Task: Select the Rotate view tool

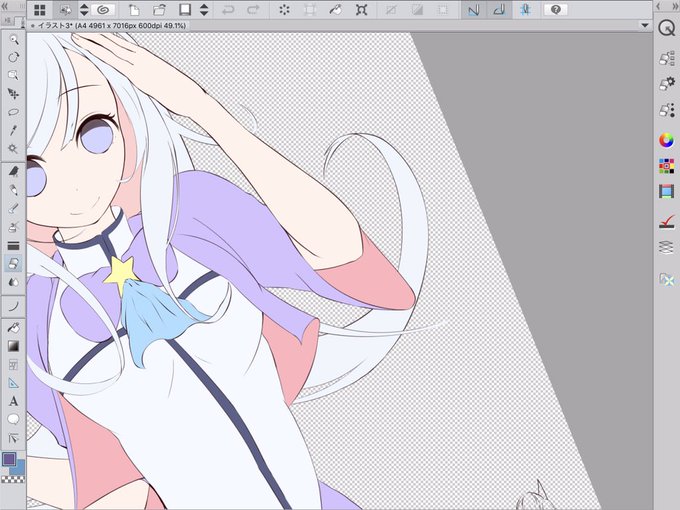Action: click(x=14, y=57)
